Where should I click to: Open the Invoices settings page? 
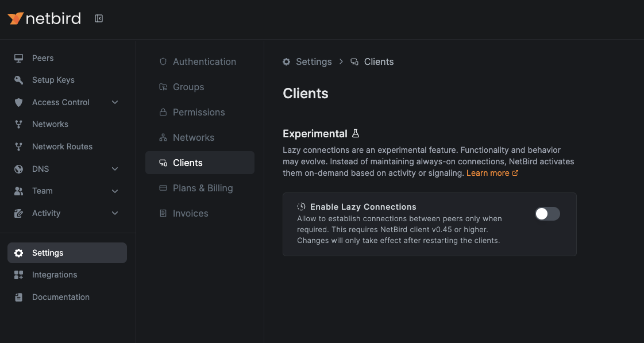pos(190,213)
